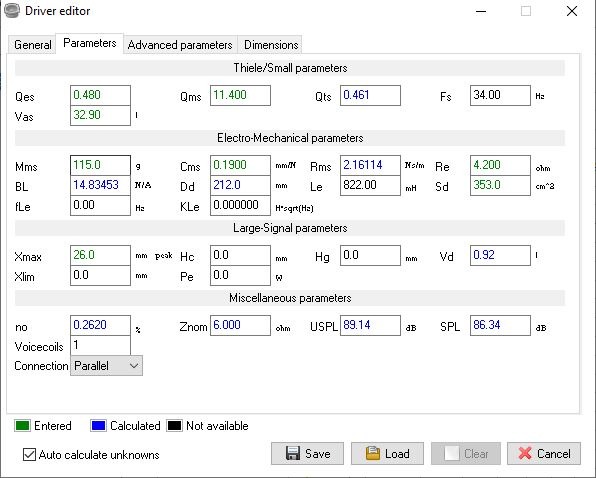This screenshot has width=596, height=478.
Task: Open the Connection dropdown
Action: (x=106, y=366)
